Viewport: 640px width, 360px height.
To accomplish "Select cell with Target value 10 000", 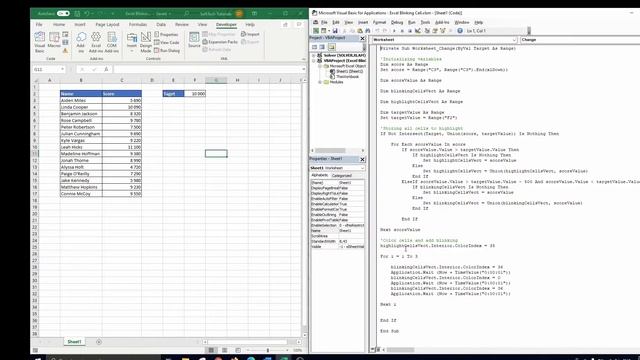I will click(x=195, y=94).
